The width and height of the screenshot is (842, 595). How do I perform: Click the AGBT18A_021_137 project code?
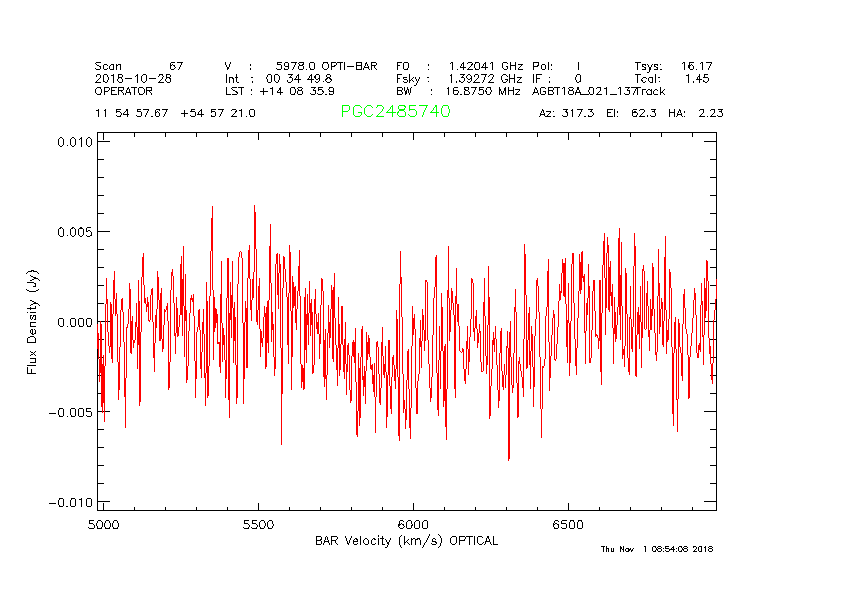point(584,91)
